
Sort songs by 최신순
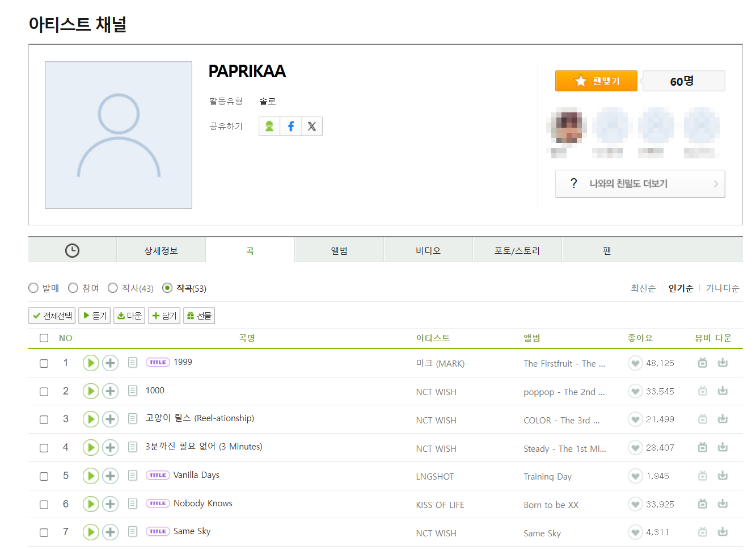click(643, 288)
